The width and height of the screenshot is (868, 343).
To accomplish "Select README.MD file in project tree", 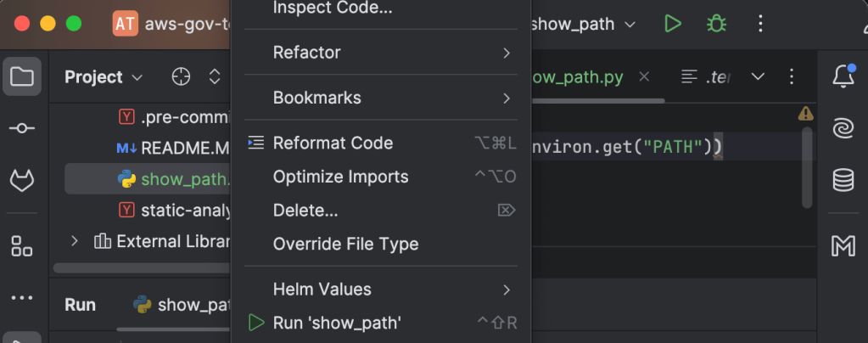I will tap(184, 148).
